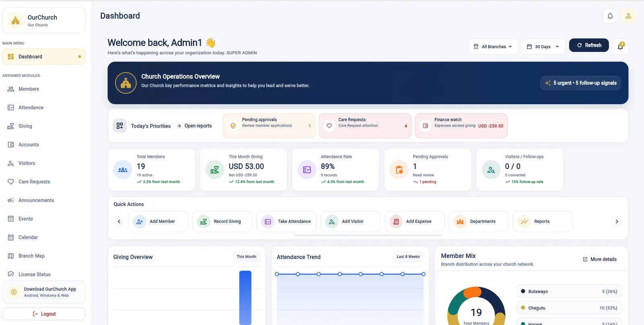The image size is (644, 325).
Task: Click the Total Members people icon
Action: (123, 170)
